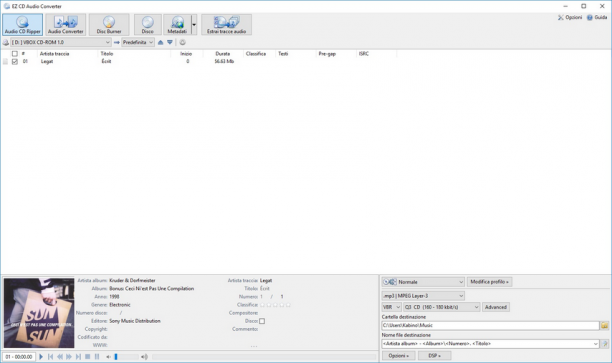Edit the Genere value Electronic
The width and height of the screenshot is (612, 363).
(120, 305)
